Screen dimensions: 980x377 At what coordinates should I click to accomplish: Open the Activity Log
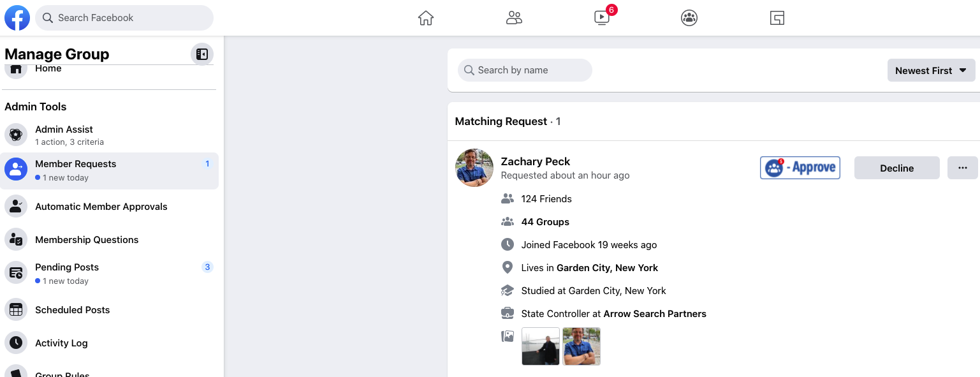(61, 343)
